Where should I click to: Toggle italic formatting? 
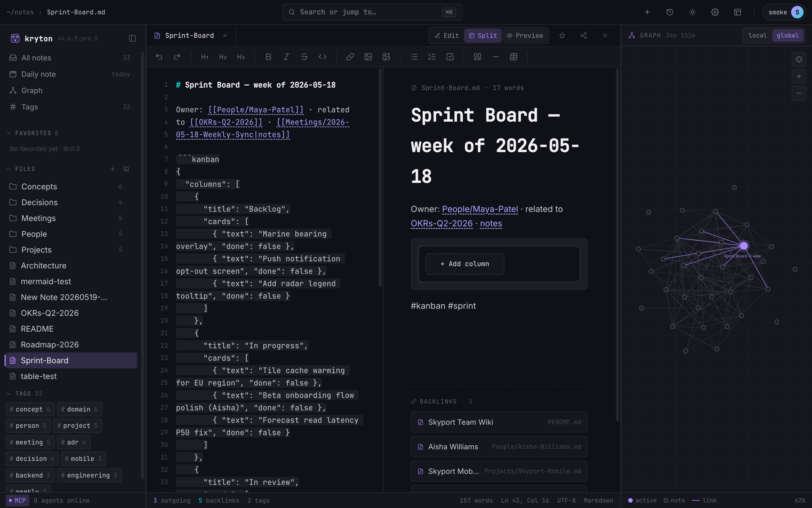click(x=286, y=57)
